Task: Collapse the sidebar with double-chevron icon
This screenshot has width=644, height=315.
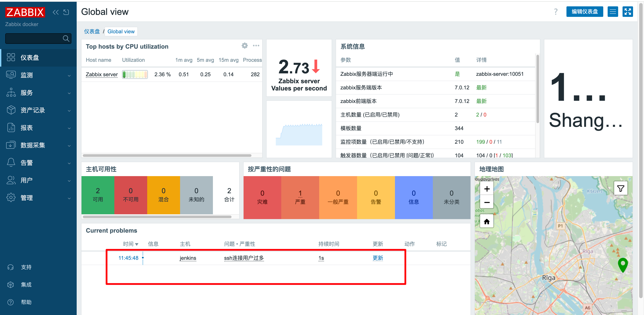Action: (55, 12)
